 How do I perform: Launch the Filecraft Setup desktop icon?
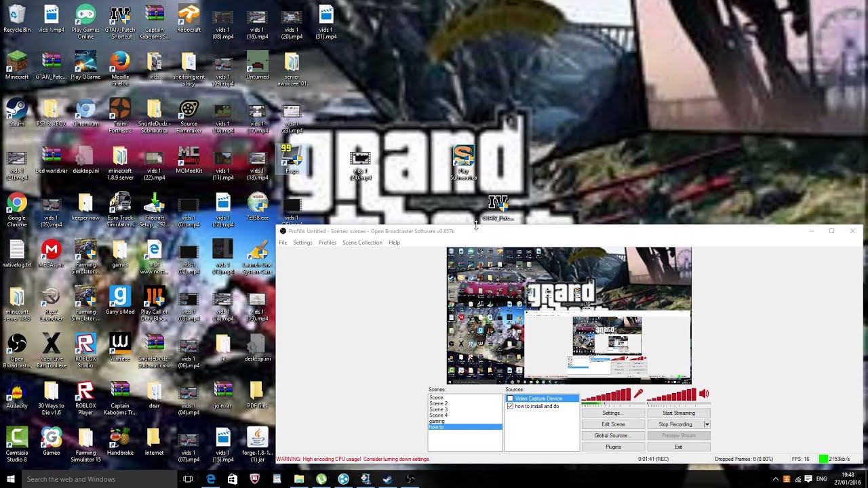(155, 210)
